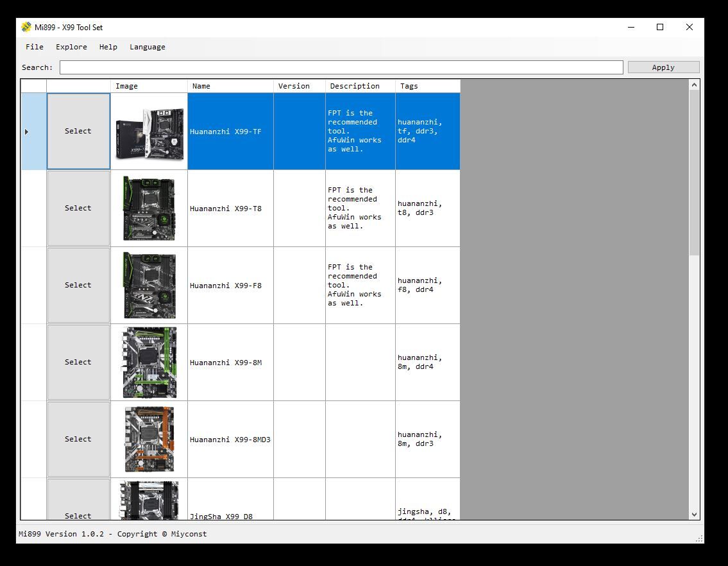Click the Huananzhi X99-8M name cell
The image size is (728, 566).
(x=231, y=363)
